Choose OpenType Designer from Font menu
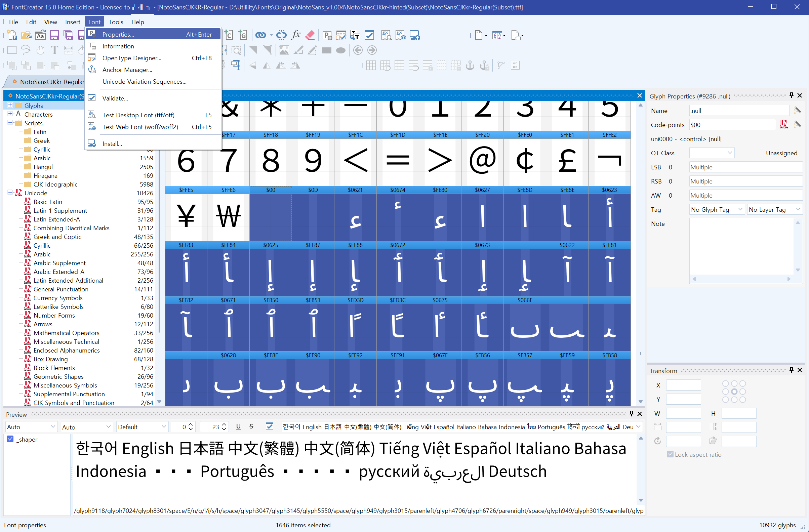Image resolution: width=809 pixels, height=532 pixels. (131, 58)
